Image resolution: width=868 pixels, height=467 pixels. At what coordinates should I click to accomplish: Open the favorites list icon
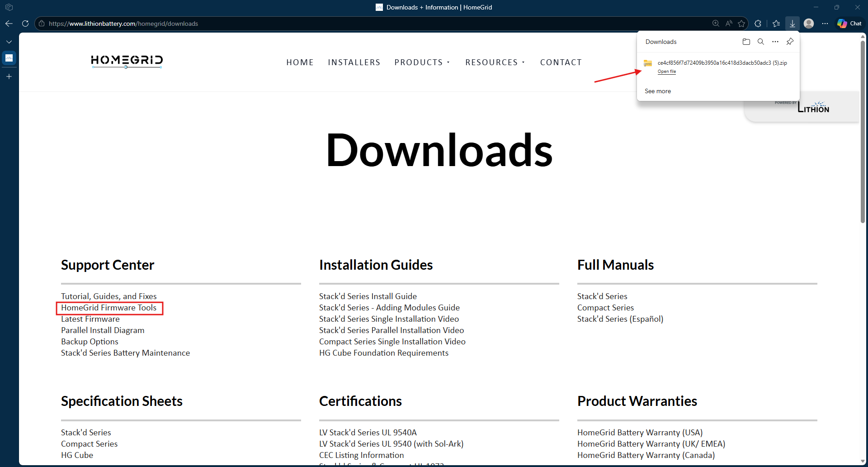[x=776, y=24]
